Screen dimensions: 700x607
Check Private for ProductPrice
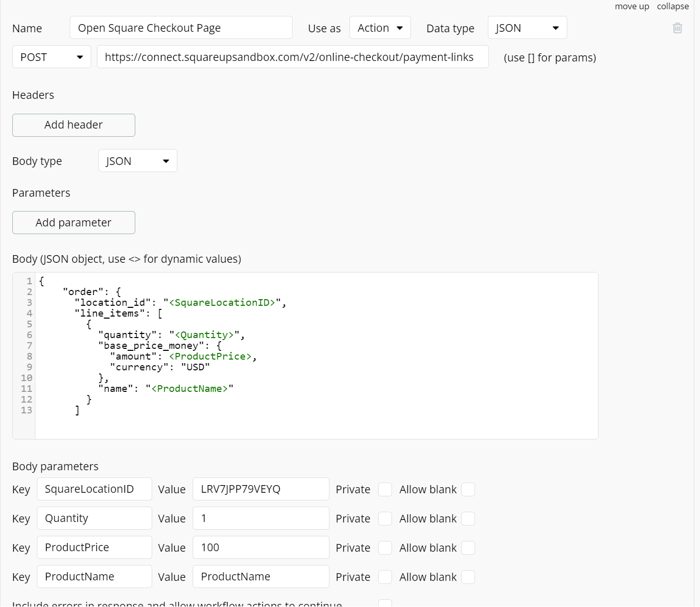point(385,548)
